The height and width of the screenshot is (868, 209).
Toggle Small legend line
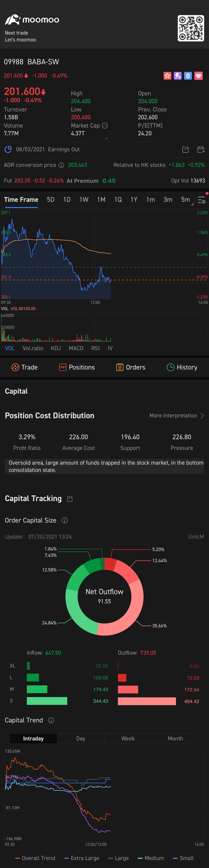pos(183,858)
